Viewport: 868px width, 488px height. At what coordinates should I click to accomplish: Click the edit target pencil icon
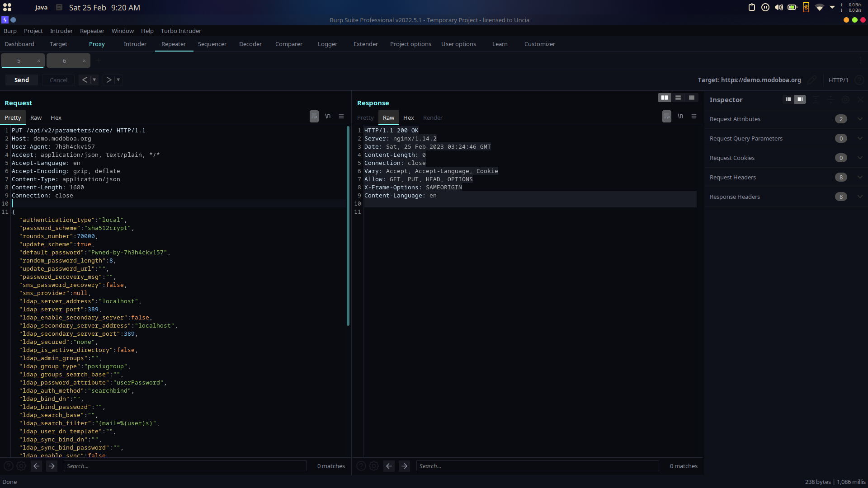[x=812, y=80]
